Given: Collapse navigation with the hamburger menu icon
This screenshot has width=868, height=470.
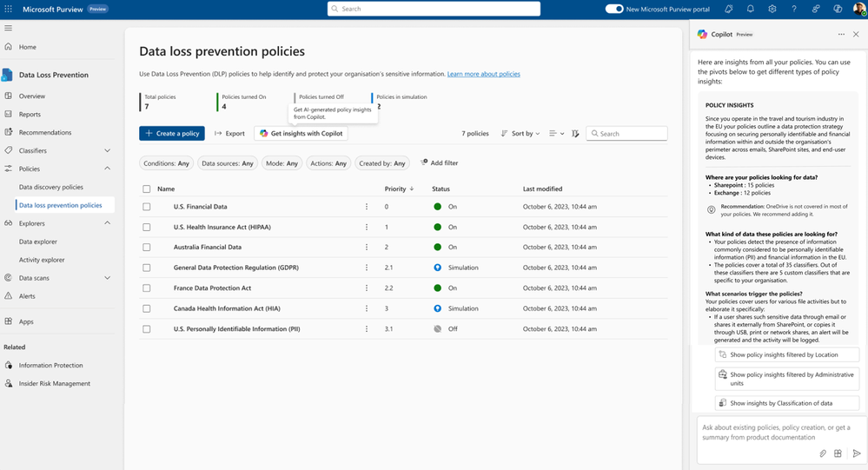Looking at the screenshot, I should point(9,28).
